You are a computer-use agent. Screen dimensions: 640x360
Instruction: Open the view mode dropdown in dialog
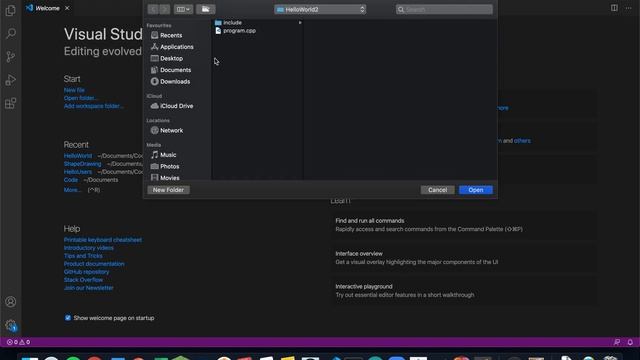pos(183,9)
